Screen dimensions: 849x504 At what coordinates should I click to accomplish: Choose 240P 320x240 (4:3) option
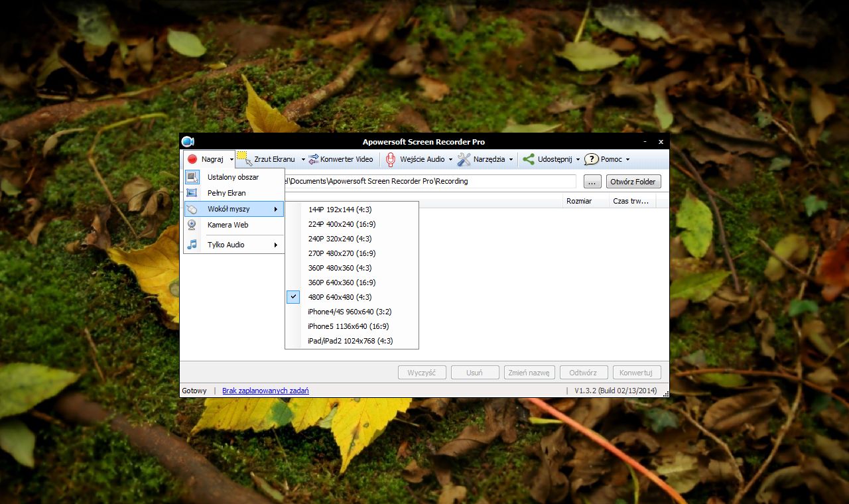pyautogui.click(x=352, y=239)
